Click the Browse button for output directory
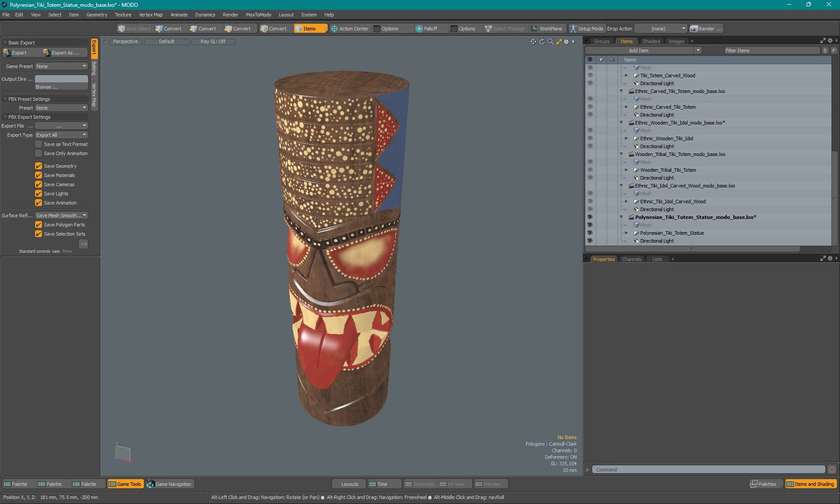This screenshot has height=504, width=840. (62, 87)
